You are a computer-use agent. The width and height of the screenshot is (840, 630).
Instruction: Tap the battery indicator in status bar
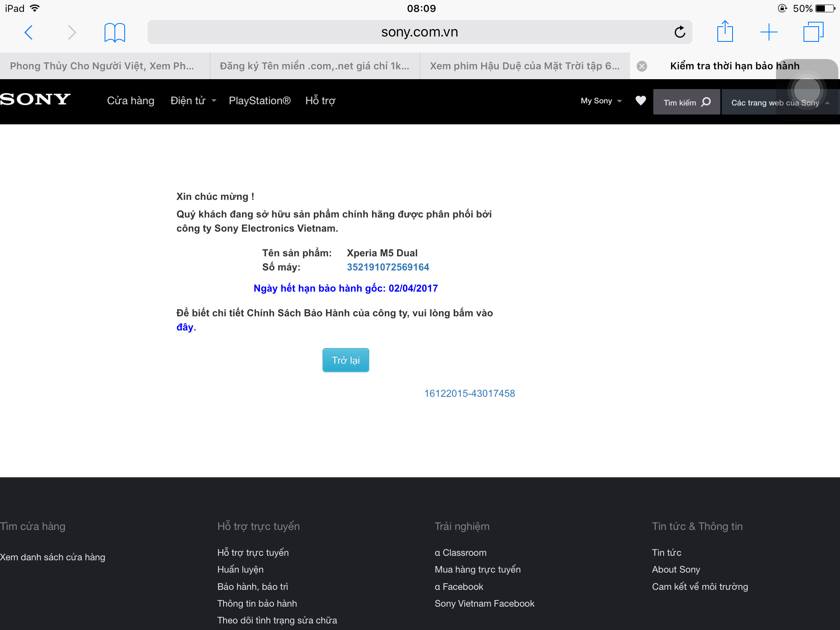point(825,8)
